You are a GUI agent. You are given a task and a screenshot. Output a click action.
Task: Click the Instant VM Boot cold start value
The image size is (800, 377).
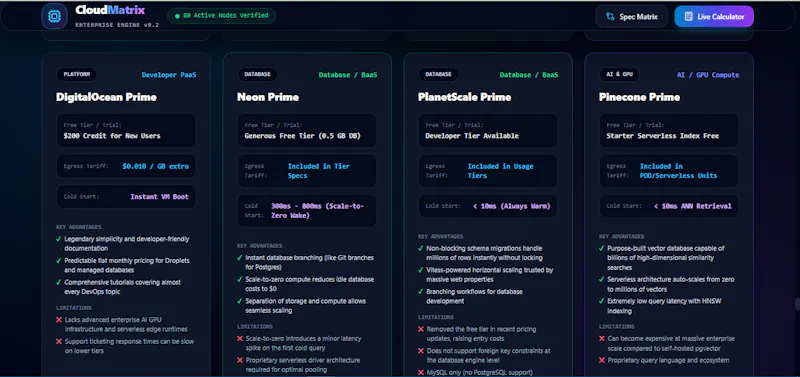tap(160, 196)
